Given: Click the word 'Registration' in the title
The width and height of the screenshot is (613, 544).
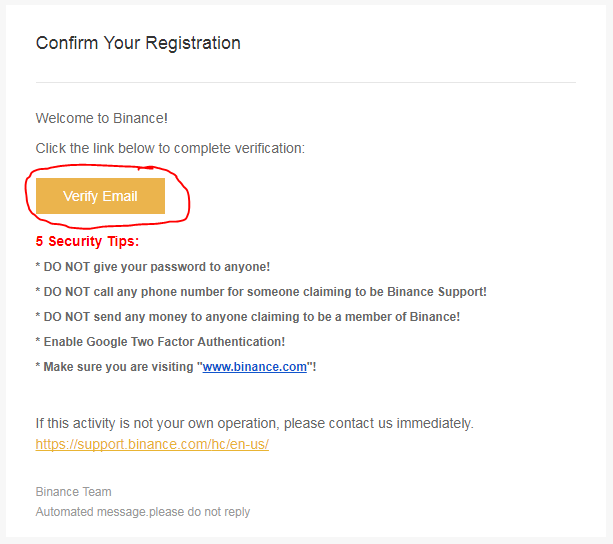Looking at the screenshot, I should [x=193, y=43].
